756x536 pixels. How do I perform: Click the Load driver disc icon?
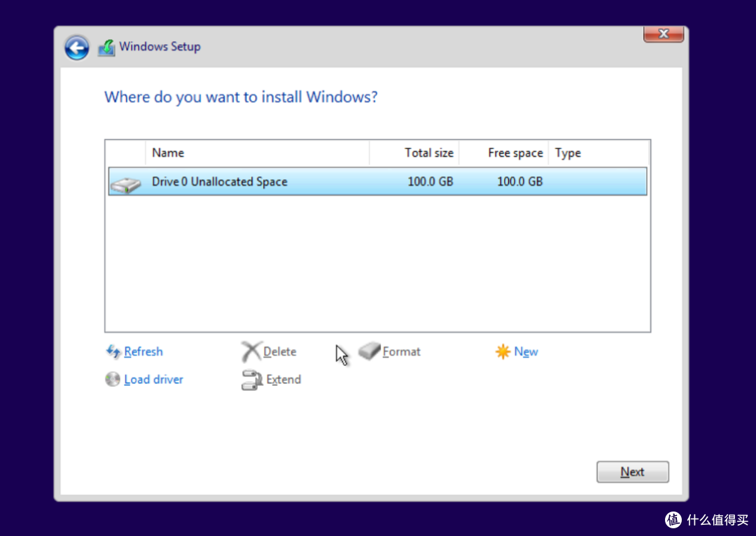tap(113, 379)
